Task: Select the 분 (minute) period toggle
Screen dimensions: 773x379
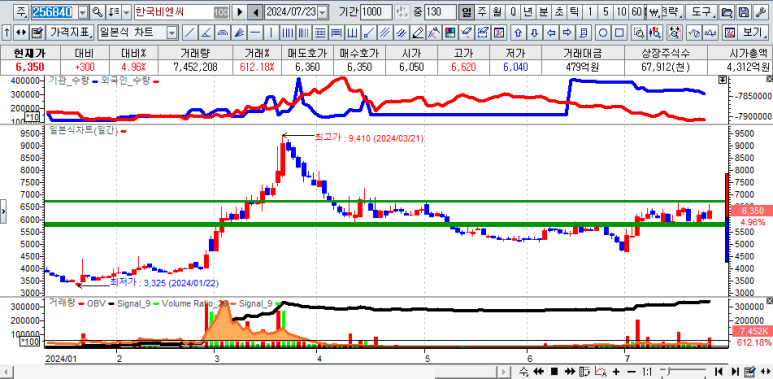Action: (543, 12)
